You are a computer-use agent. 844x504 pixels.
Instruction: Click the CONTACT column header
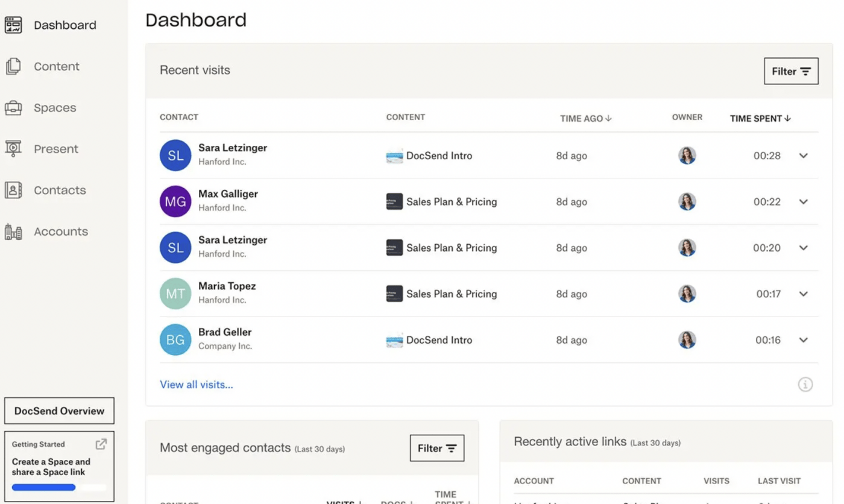point(179,117)
